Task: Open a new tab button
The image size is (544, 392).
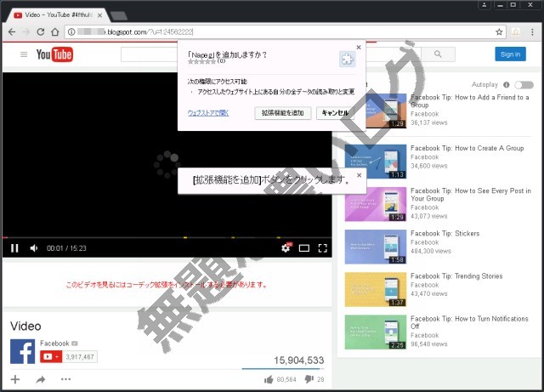Action: [x=119, y=15]
